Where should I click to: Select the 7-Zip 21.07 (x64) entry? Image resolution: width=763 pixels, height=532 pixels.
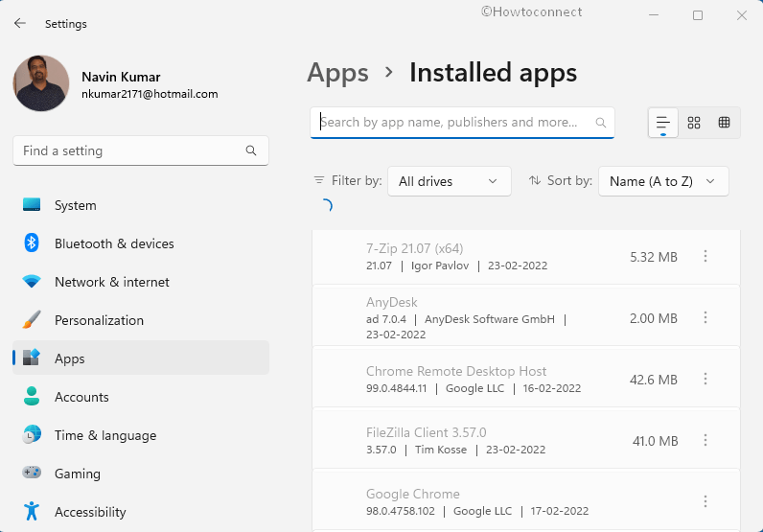[526, 257]
